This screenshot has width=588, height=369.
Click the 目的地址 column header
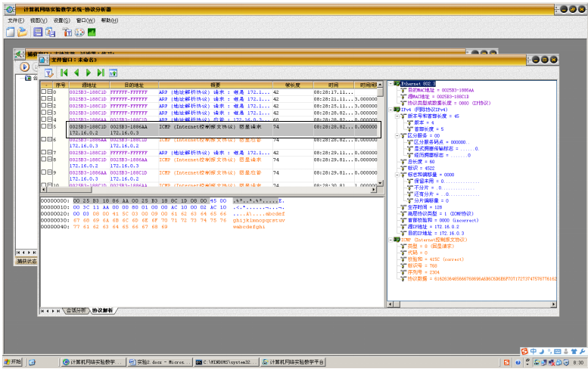[x=134, y=85]
